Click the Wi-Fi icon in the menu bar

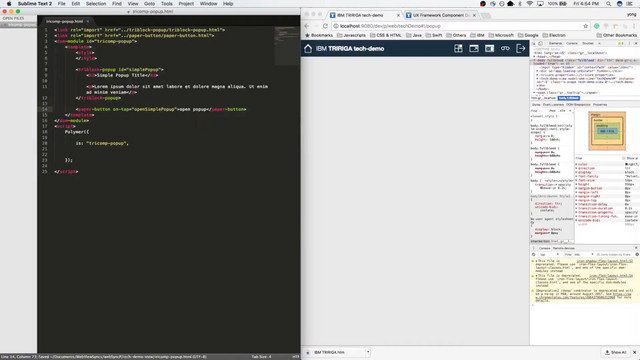529,4
